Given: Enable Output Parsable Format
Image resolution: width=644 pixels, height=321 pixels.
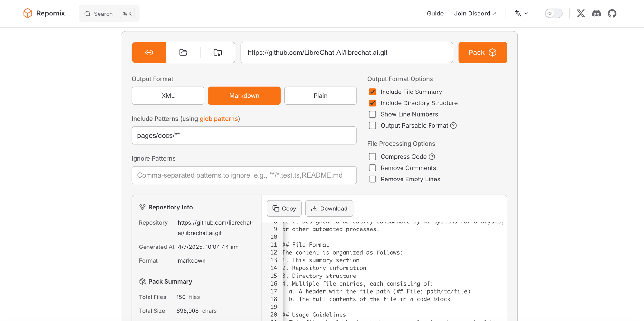Looking at the screenshot, I should tap(373, 126).
